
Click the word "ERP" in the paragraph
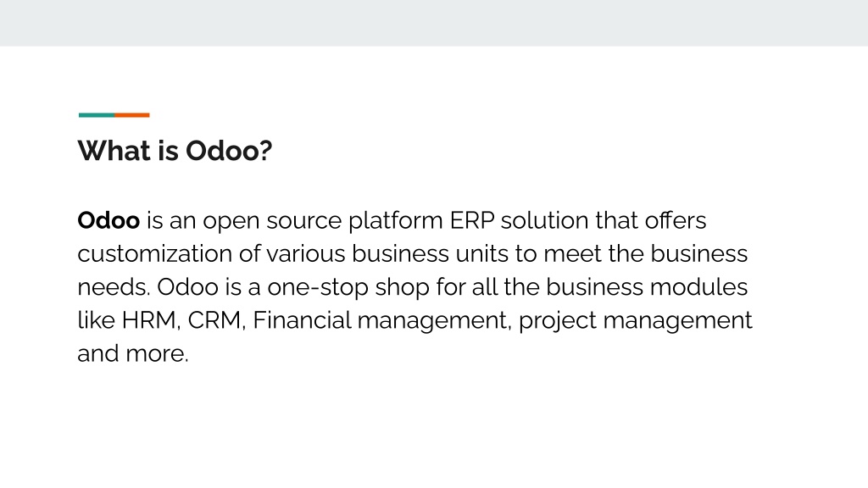click(x=471, y=221)
